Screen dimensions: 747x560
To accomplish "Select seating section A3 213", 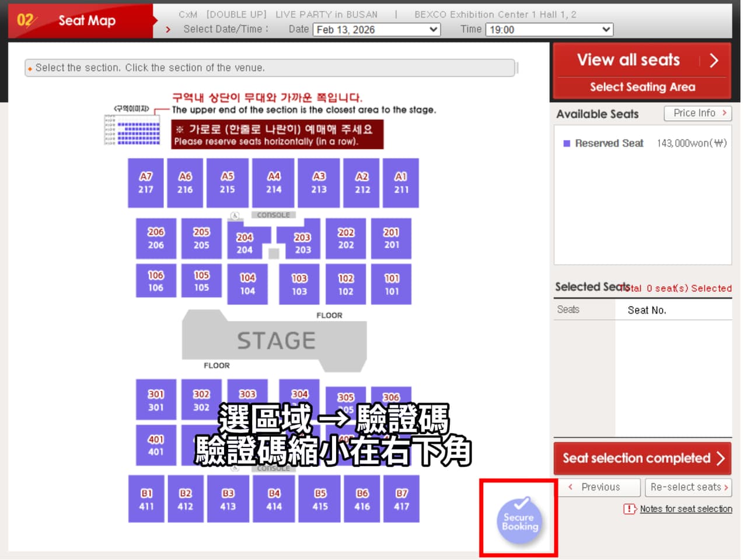I will 319,183.
